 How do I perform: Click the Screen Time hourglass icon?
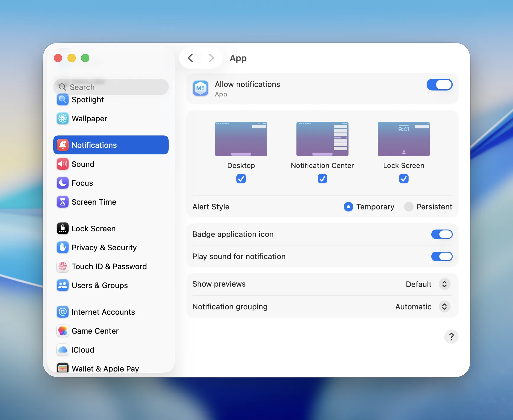point(62,202)
